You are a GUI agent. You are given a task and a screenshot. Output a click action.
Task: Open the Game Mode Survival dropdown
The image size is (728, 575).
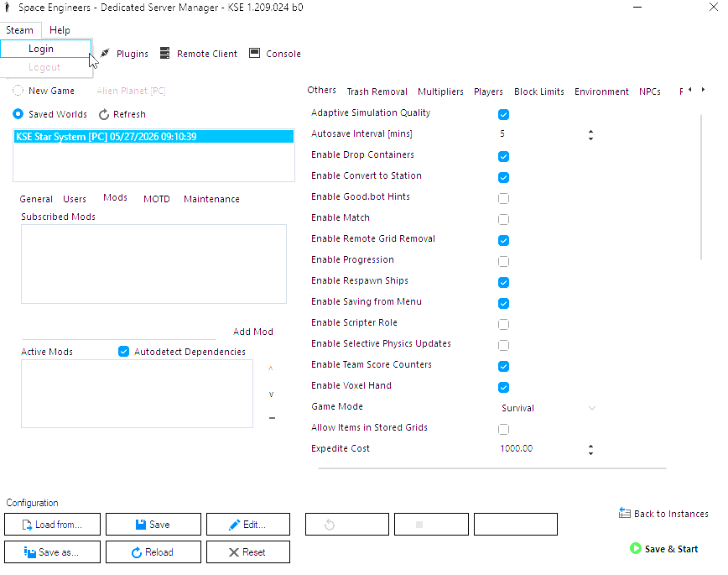(548, 408)
